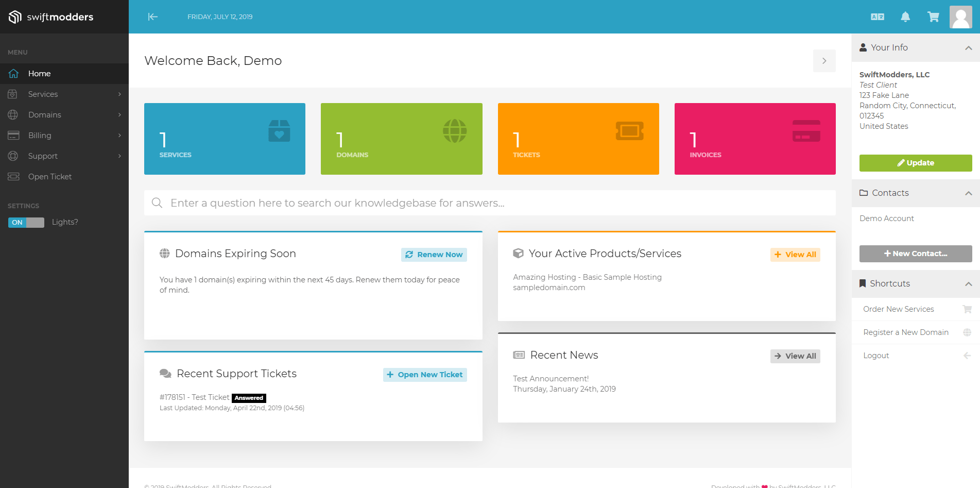Click the Domains globe tile
Screen dimensions: 980x488
[x=401, y=139]
